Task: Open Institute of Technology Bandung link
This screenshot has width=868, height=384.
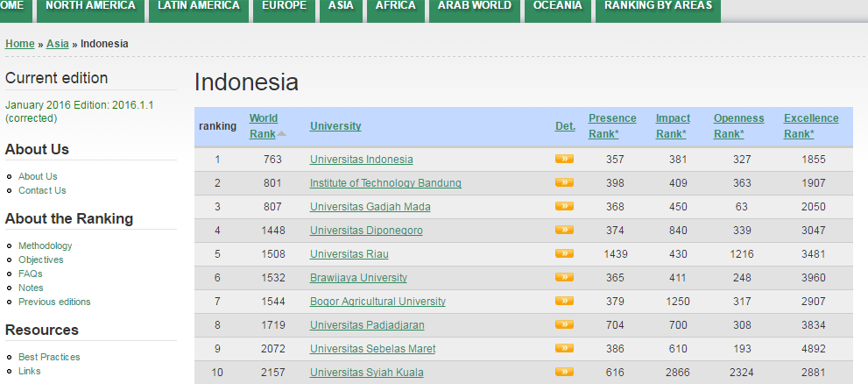Action: (385, 183)
